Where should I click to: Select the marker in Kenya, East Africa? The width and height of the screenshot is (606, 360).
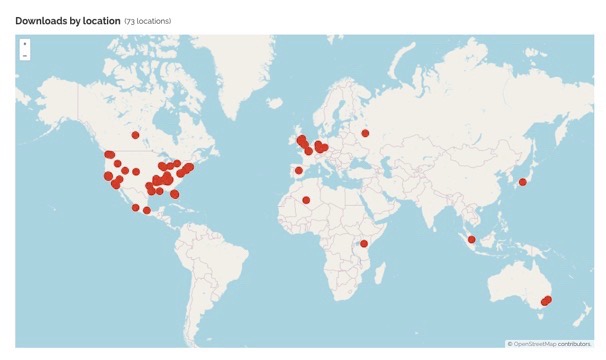[x=364, y=244]
